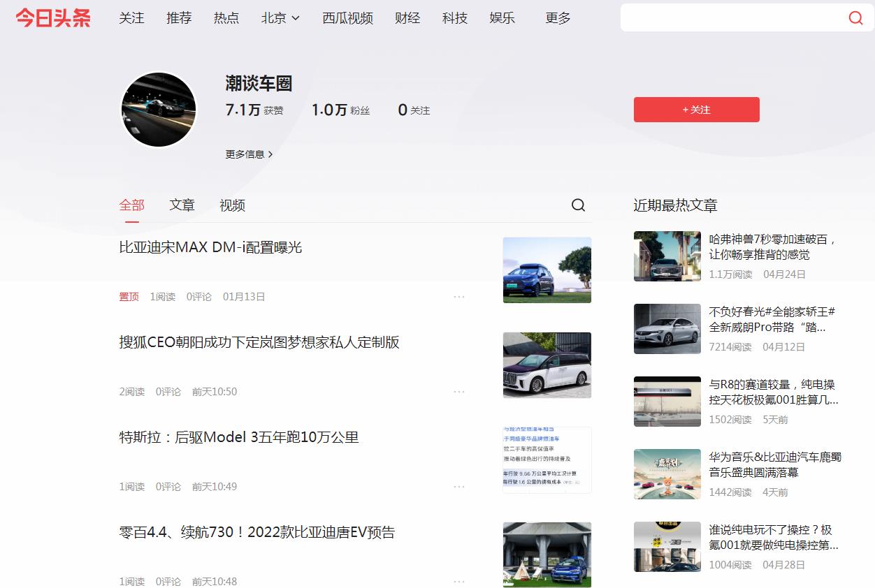Select the 全部 tab
Image resolution: width=875 pixels, height=588 pixels.
tap(131, 205)
